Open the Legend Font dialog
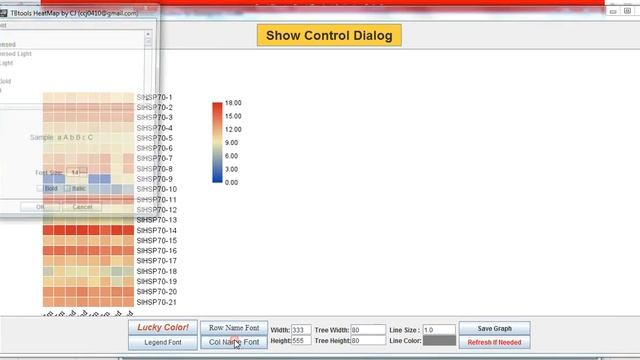Image resolution: width=640 pixels, height=360 pixels. point(162,342)
